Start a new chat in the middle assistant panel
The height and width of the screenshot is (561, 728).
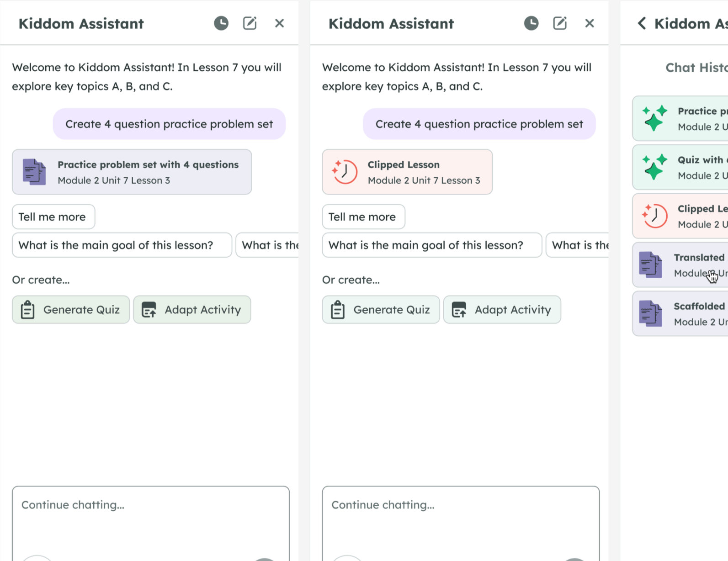[560, 23]
